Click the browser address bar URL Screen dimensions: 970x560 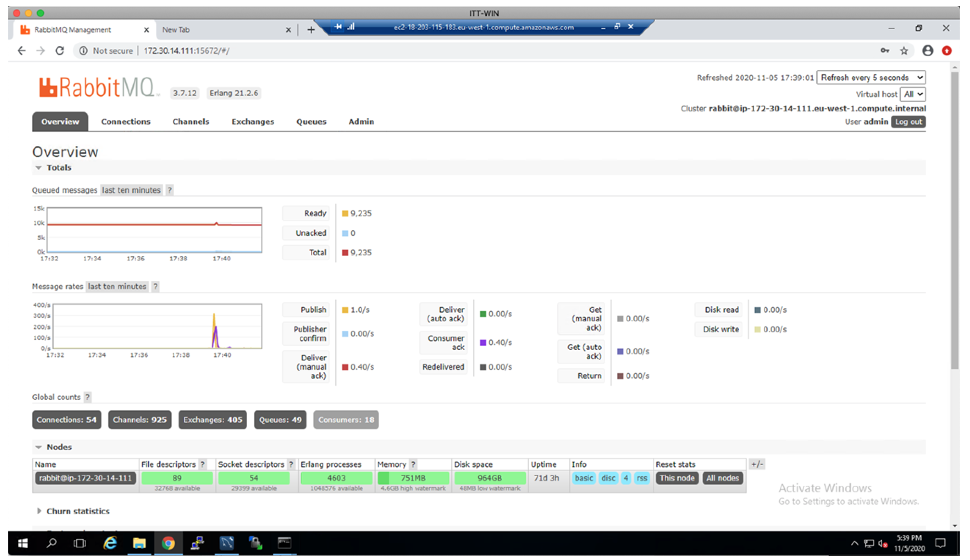coord(186,51)
